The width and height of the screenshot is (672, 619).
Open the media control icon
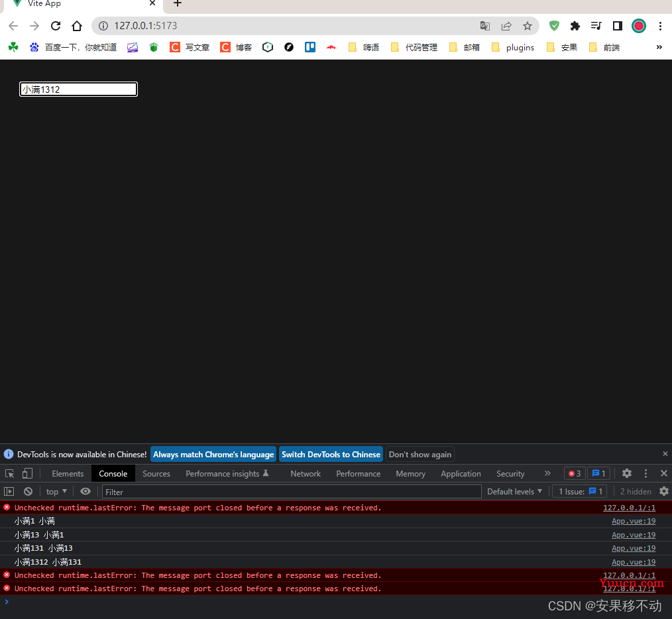[x=596, y=26]
